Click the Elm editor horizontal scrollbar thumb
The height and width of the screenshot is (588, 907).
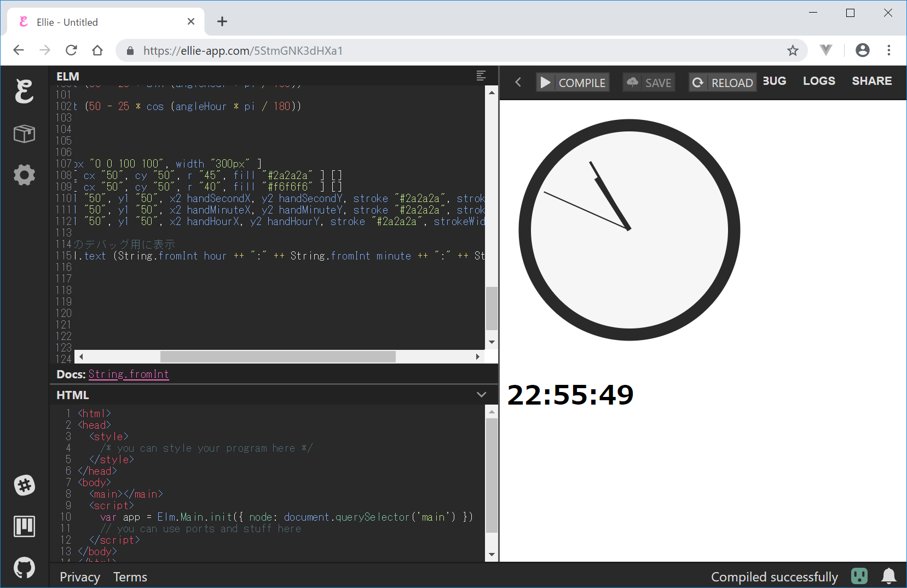click(x=278, y=357)
